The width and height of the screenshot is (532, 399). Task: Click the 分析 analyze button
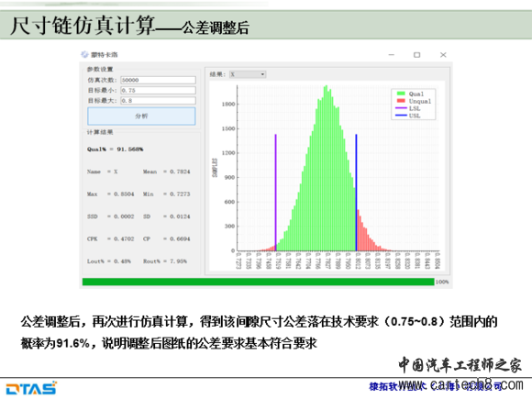pos(141,116)
